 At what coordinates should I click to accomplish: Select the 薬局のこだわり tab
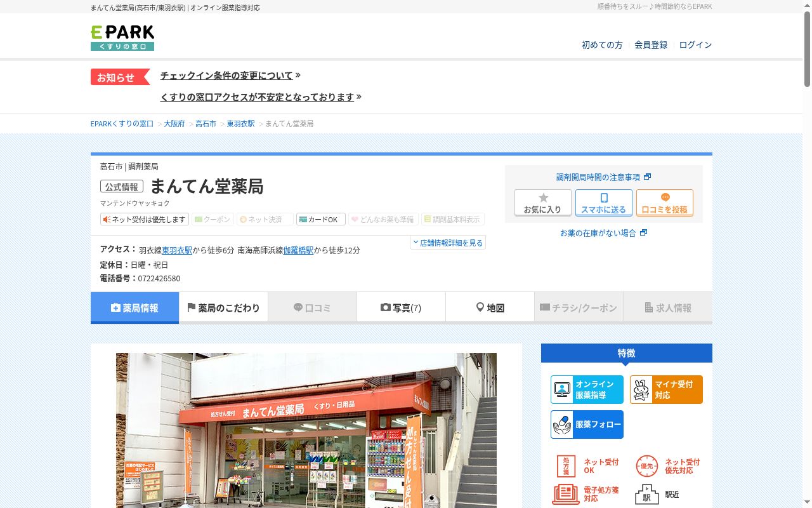[223, 308]
